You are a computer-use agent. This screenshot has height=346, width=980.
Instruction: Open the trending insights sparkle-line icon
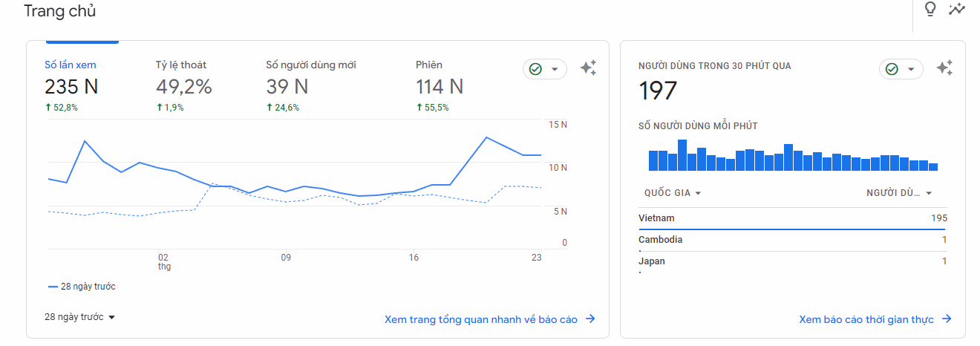pos(957,9)
